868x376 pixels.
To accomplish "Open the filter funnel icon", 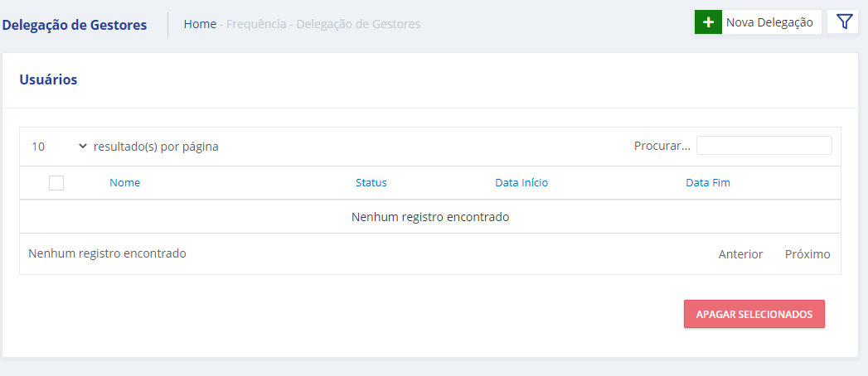I will pos(843,22).
